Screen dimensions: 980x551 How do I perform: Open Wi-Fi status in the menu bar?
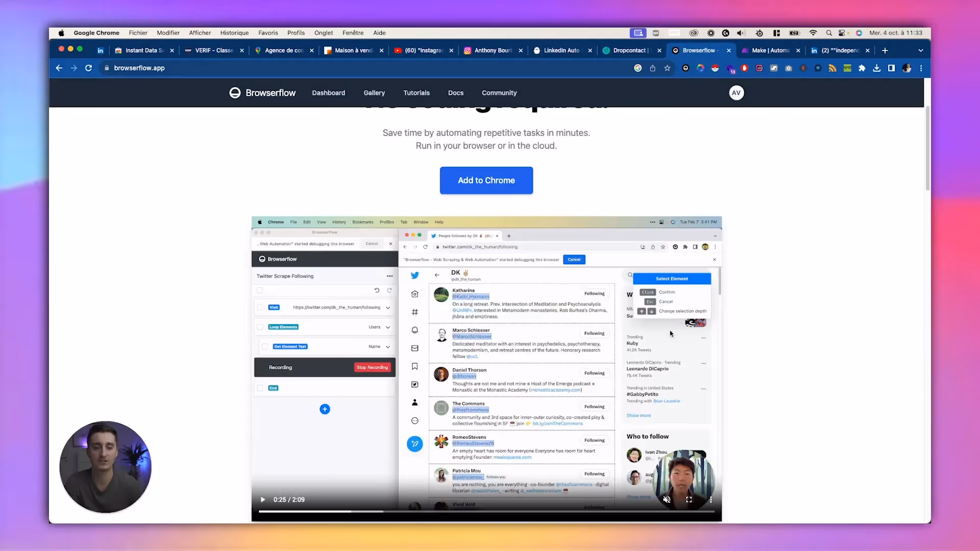pos(813,33)
